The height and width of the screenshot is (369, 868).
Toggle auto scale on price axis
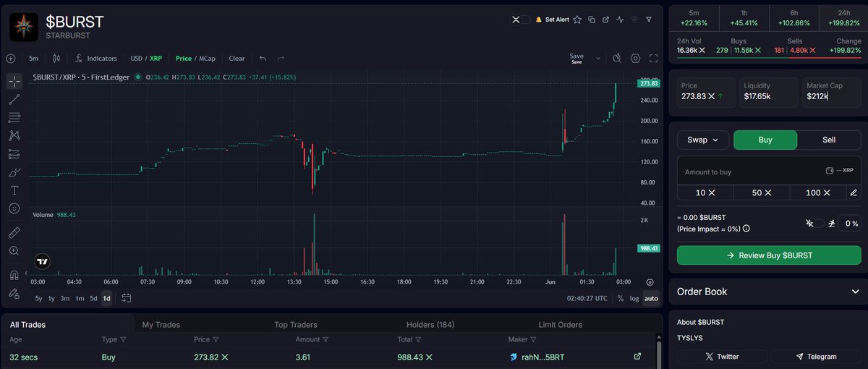click(651, 298)
